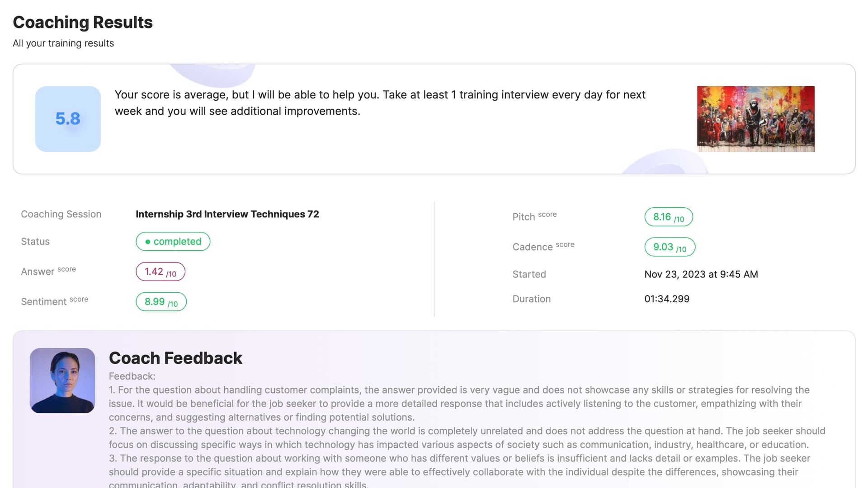The image size is (868, 488).
Task: Click the Internship 3rd Interview Techniques 72 title
Action: coord(227,214)
